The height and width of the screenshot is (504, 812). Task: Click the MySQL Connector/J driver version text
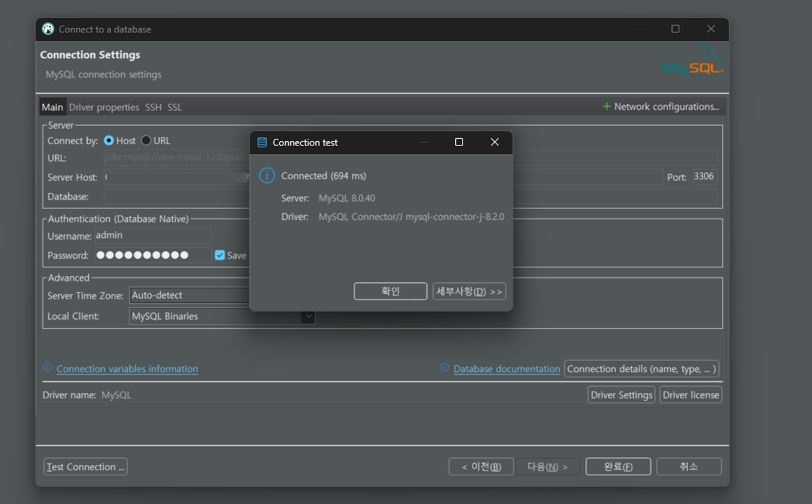[x=411, y=216]
